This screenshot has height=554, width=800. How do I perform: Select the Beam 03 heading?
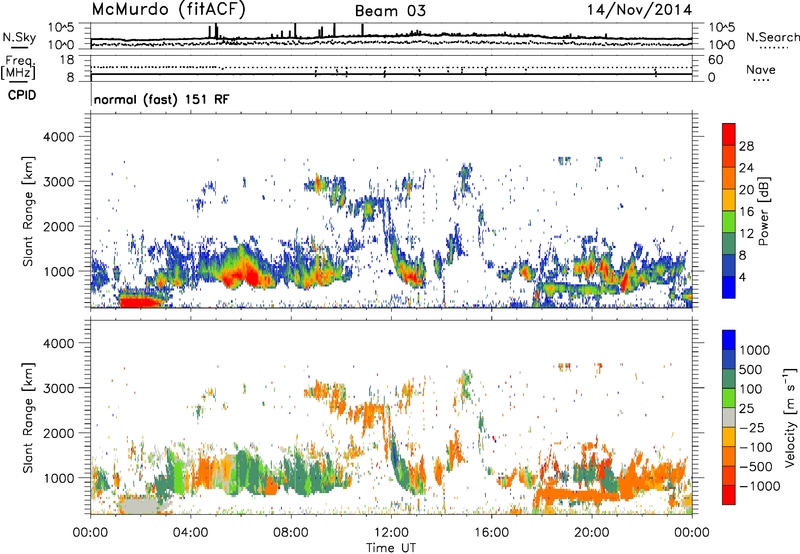(x=390, y=11)
